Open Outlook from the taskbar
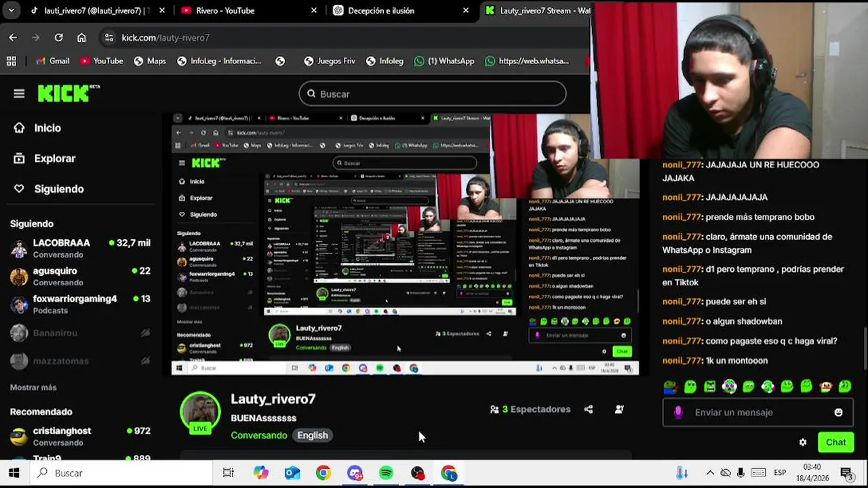This screenshot has width=868, height=488. (x=292, y=473)
